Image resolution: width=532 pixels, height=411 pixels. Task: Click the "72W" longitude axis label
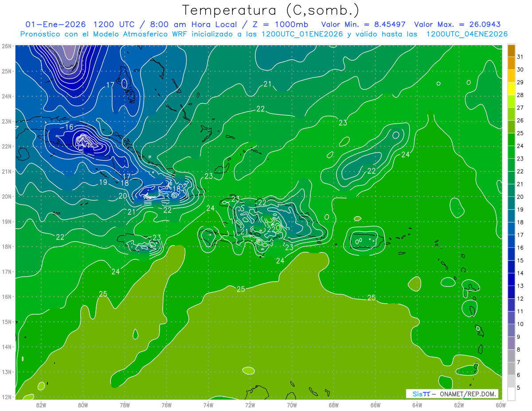tap(250, 405)
